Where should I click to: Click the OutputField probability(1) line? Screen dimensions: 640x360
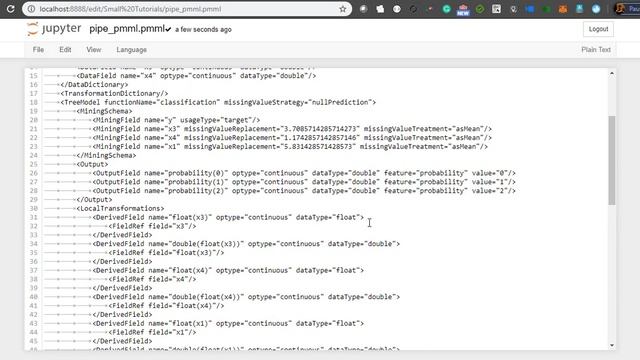[x=304, y=182]
